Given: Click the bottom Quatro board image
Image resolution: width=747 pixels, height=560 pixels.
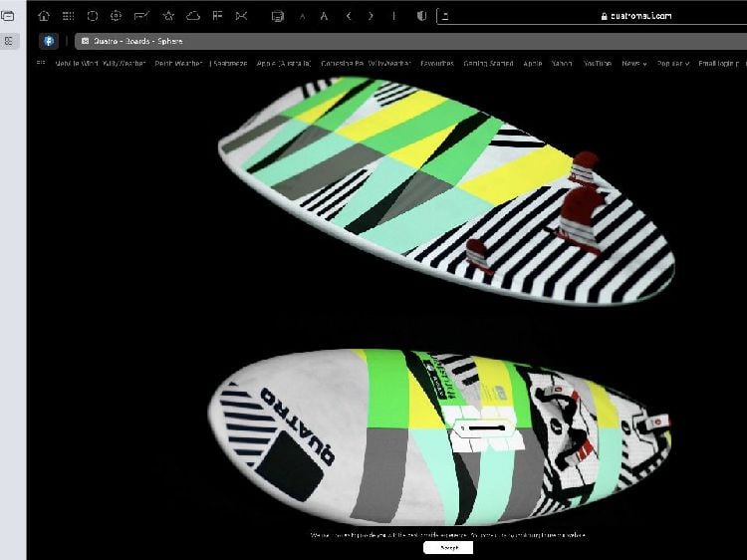Looking at the screenshot, I should point(439,436).
